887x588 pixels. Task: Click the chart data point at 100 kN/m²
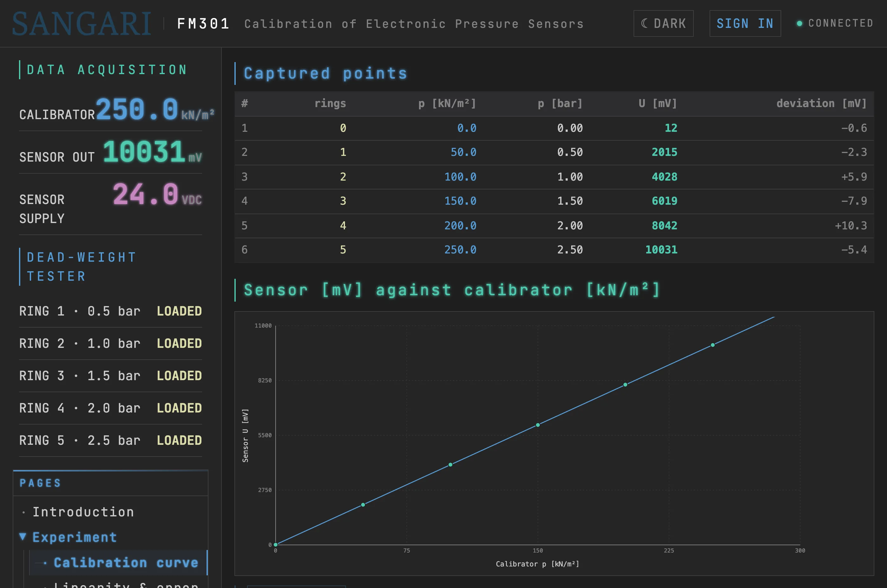point(450,465)
